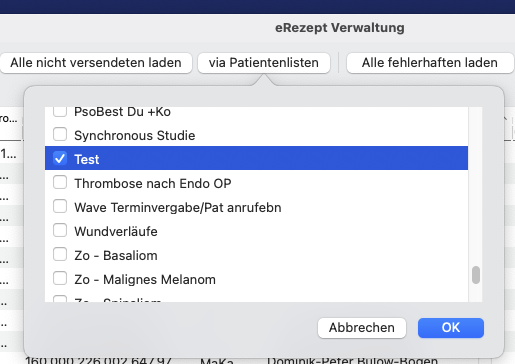This screenshot has height=364, width=515.
Task: Click Alle fehlerhaften laden button
Action: tap(430, 63)
